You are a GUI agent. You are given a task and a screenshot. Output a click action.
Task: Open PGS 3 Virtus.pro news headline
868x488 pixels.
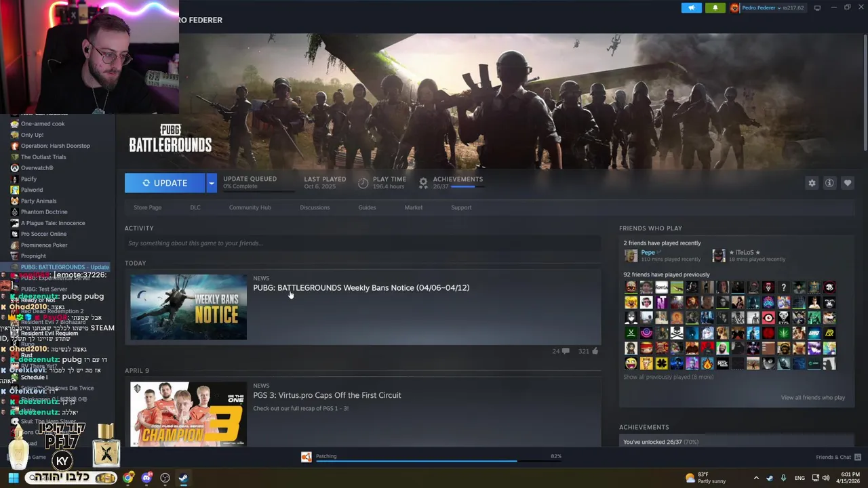[327, 395]
